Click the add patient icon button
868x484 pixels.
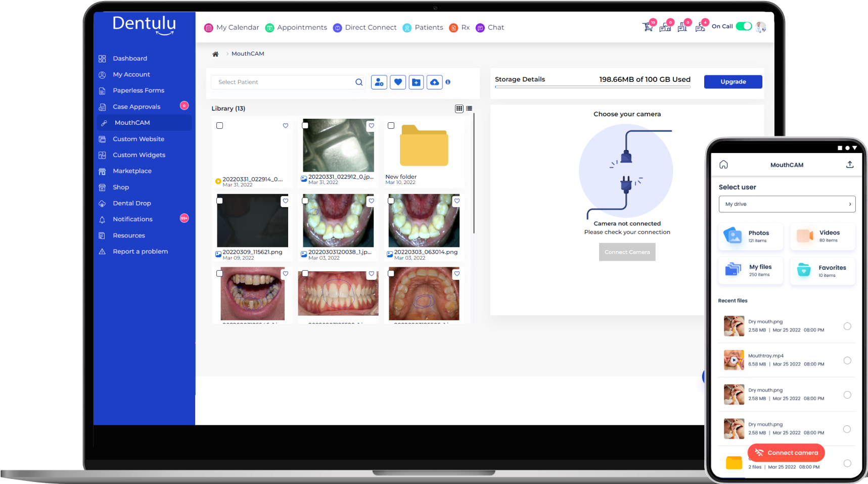[379, 82]
